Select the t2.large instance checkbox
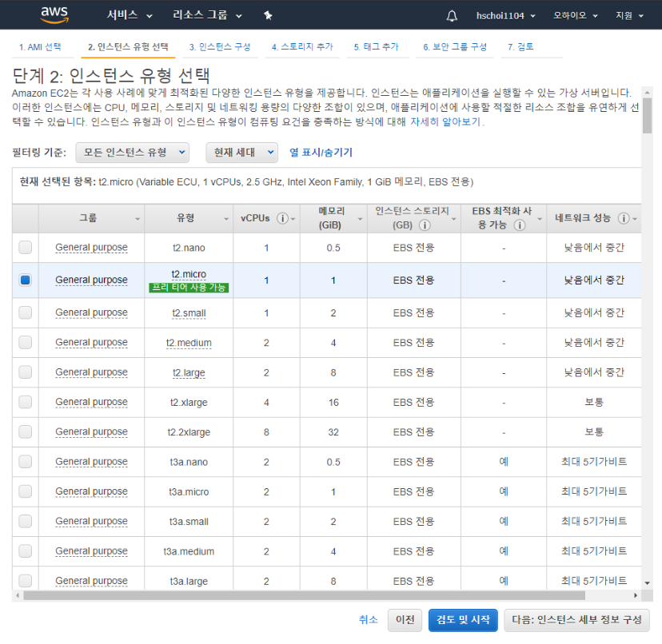Viewport: 662px width, 644px height. click(x=26, y=372)
